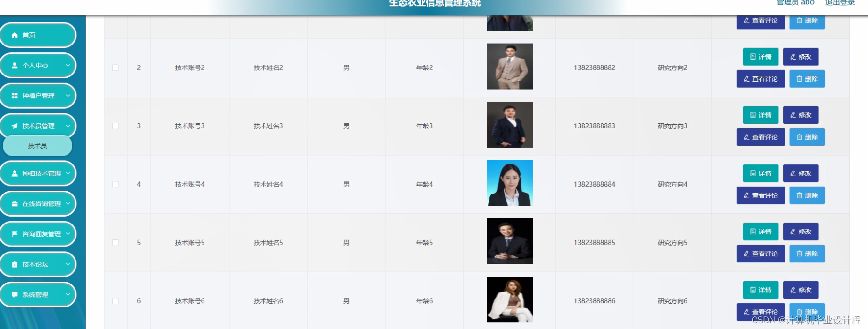The width and height of the screenshot is (868, 329).
Task: Select the checkbox for row 4
Action: coord(115,185)
